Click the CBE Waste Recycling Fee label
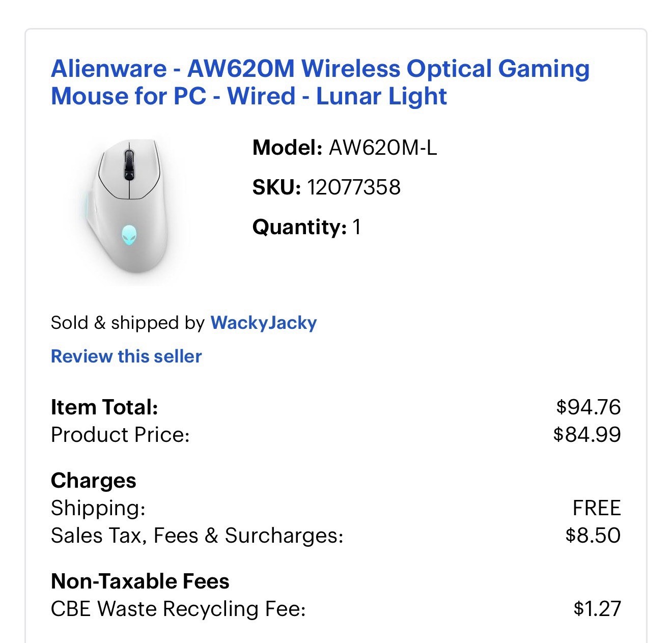The height and width of the screenshot is (643, 672). tap(178, 608)
